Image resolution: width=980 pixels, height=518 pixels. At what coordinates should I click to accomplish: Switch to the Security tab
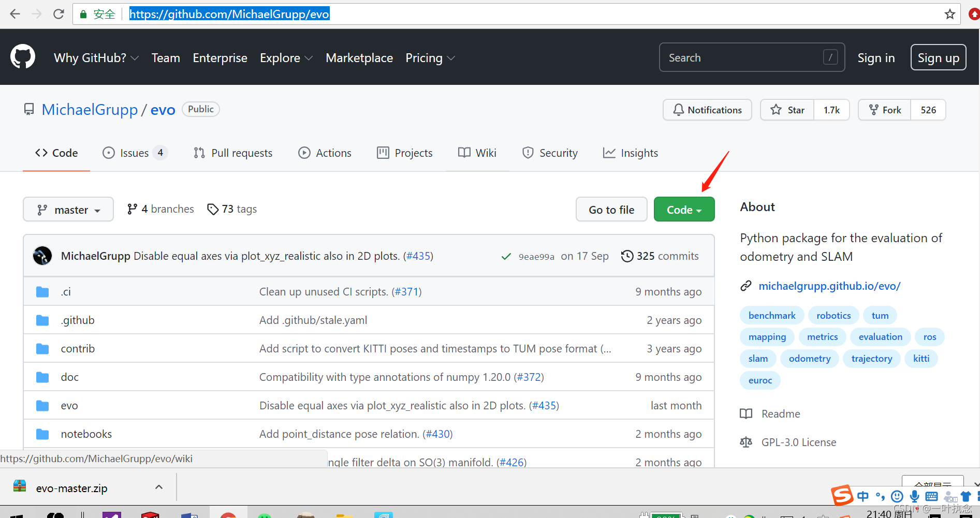550,153
